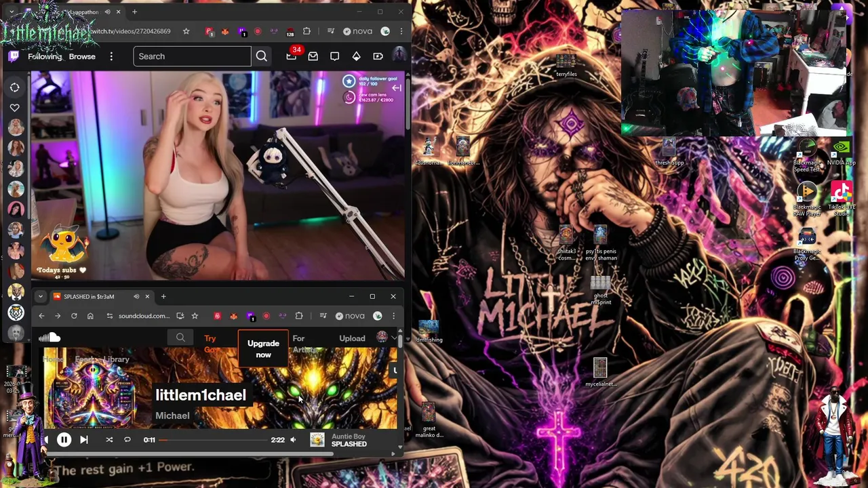Screen dimensions: 868x488
Task: Open the SoundCloud Upload link
Action: pos(352,338)
